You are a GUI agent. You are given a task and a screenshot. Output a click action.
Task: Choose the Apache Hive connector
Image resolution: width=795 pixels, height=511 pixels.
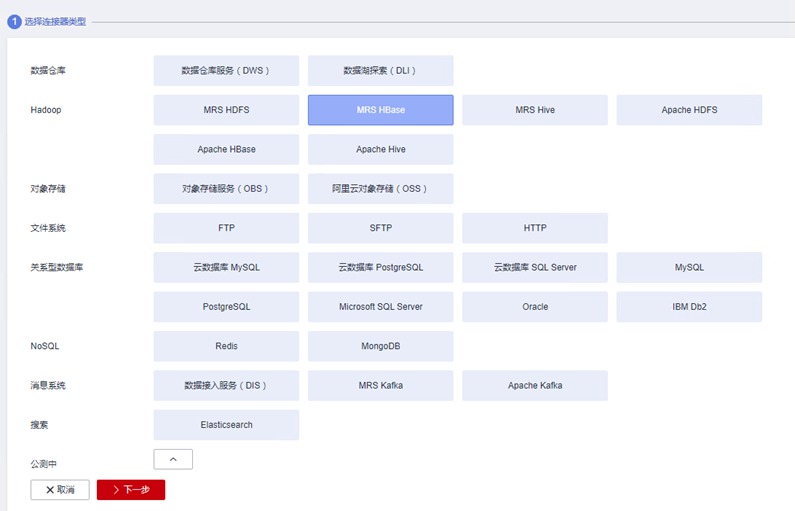coord(380,149)
